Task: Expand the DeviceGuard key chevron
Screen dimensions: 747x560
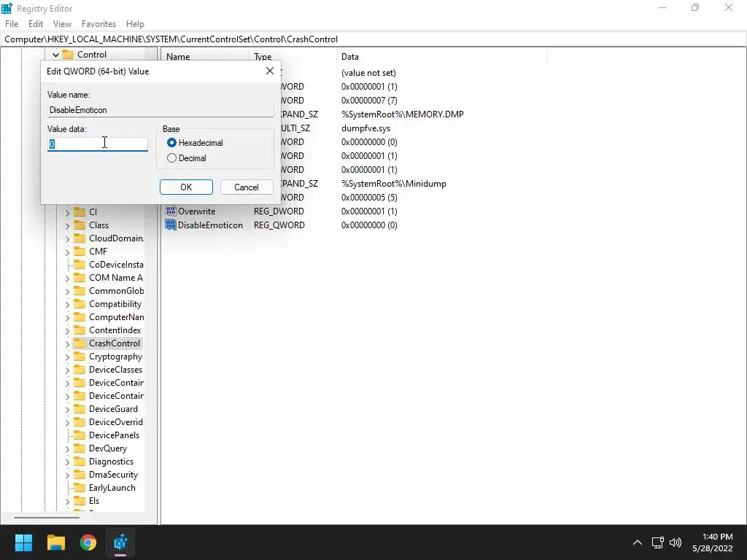Action: point(67,410)
